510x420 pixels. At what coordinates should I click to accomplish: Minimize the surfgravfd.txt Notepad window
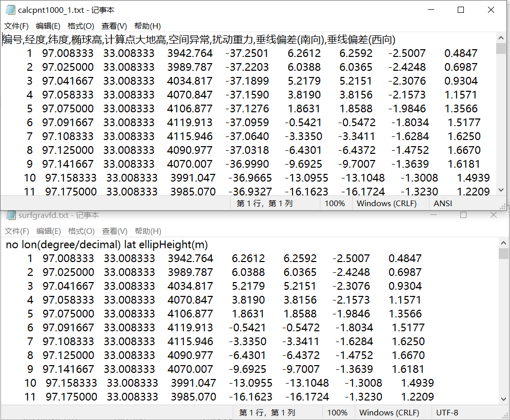click(x=434, y=215)
